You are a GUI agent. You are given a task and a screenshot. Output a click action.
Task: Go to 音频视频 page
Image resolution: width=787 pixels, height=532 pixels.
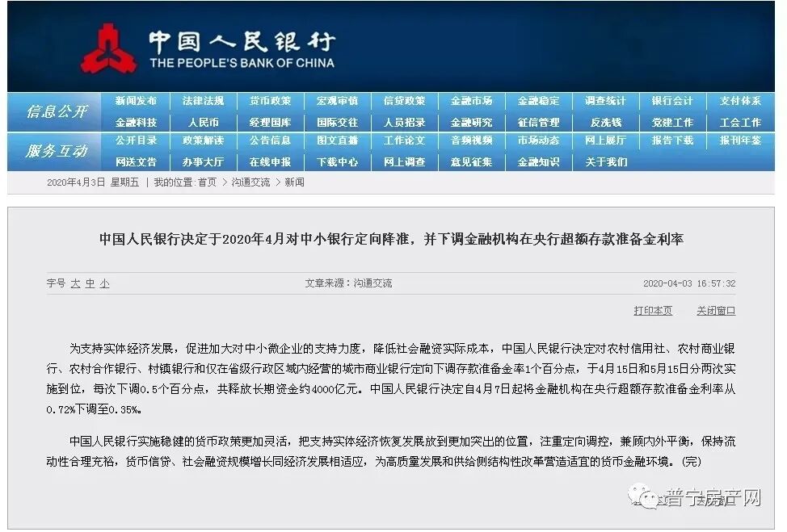click(x=471, y=140)
